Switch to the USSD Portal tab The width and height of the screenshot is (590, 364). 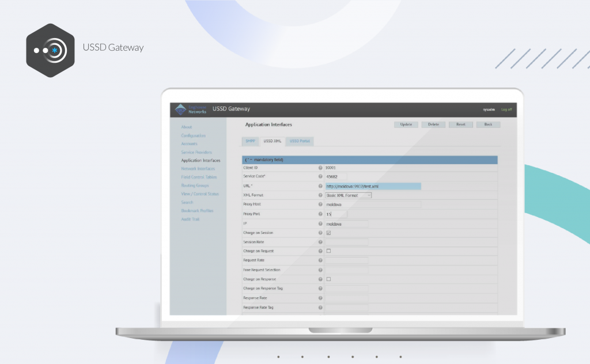click(300, 141)
